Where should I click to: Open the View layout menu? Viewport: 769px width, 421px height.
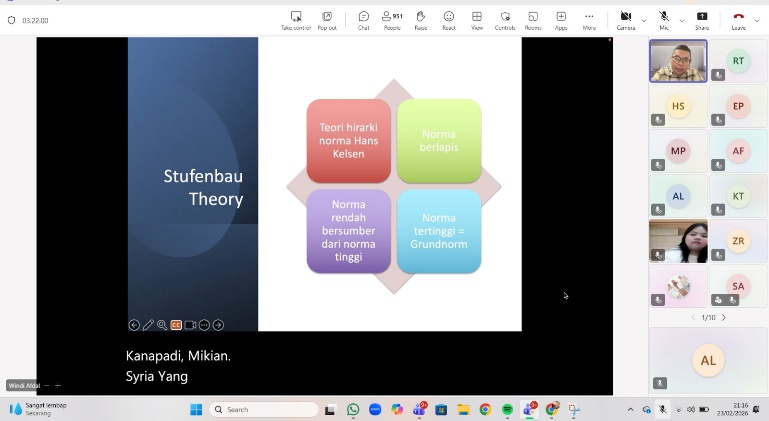click(x=477, y=19)
